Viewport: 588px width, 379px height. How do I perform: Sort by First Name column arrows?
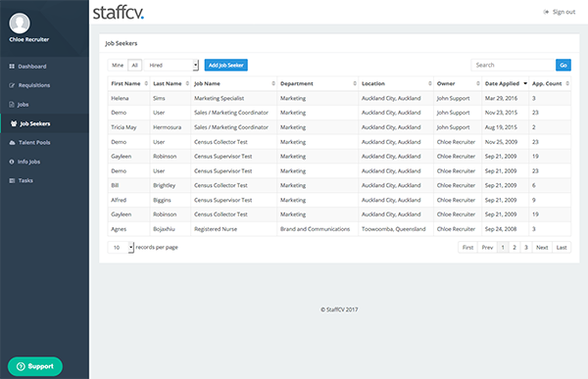146,83
